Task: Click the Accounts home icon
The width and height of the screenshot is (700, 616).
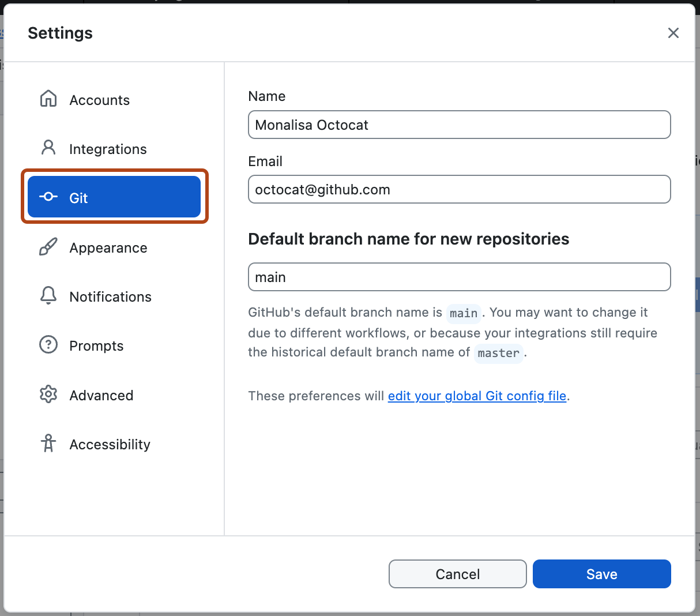Action: coord(48,99)
